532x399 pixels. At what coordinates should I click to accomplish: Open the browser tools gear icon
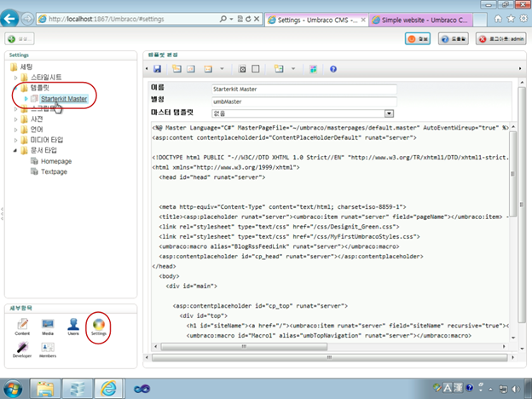click(x=523, y=19)
